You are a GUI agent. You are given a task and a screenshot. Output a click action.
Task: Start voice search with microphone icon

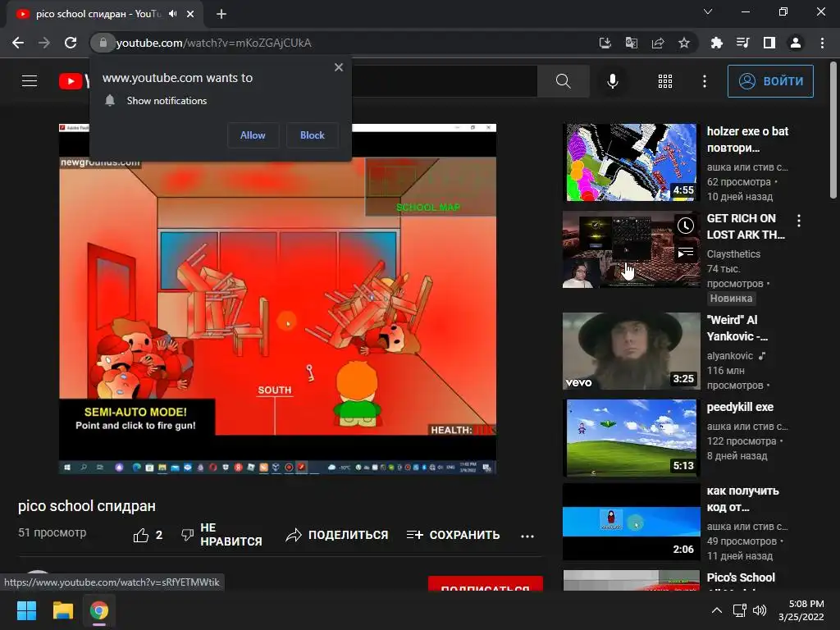(613, 81)
